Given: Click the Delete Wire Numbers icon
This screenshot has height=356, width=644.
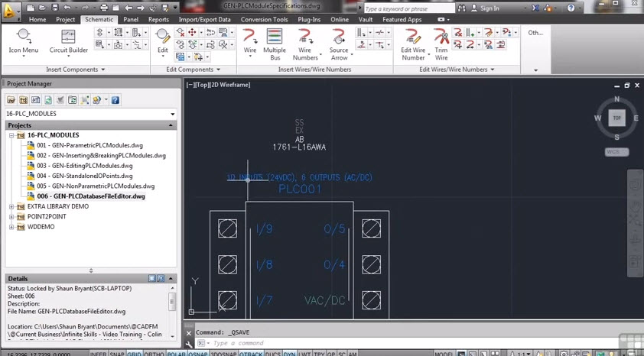Looking at the screenshot, I should coord(457,32).
